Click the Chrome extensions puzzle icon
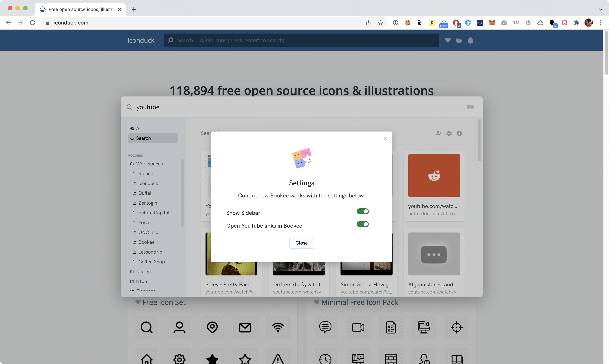609x364 pixels. pos(576,23)
